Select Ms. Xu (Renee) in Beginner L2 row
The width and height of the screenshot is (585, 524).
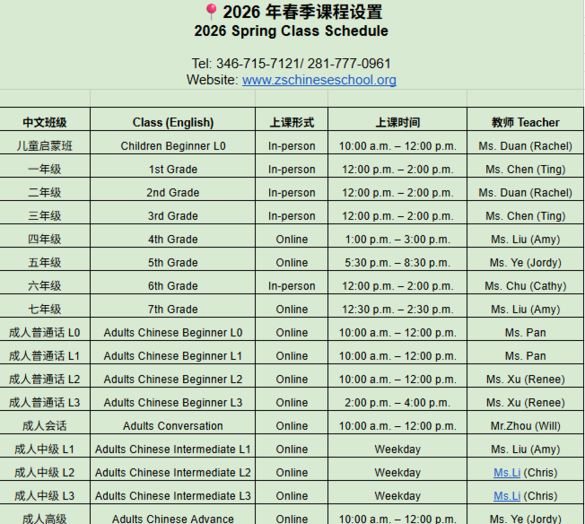coord(525,376)
